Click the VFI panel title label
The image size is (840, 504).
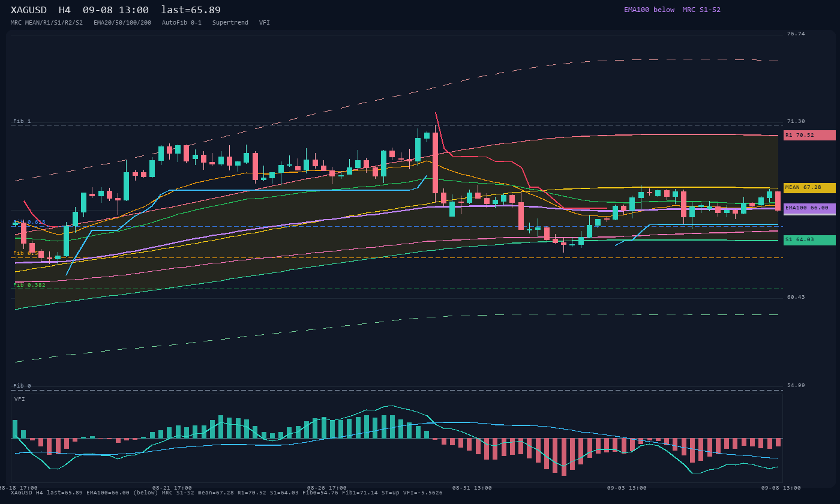[20, 399]
